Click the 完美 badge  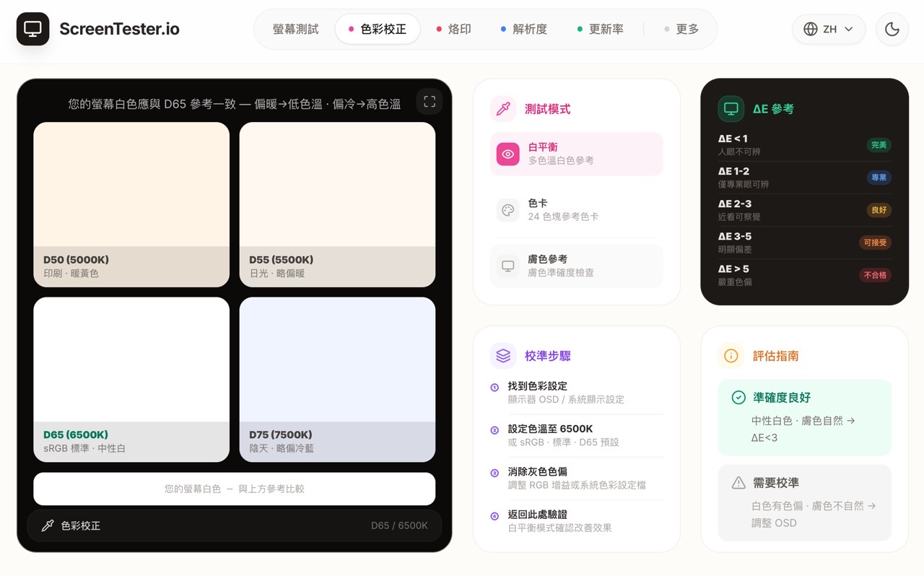[x=879, y=145]
